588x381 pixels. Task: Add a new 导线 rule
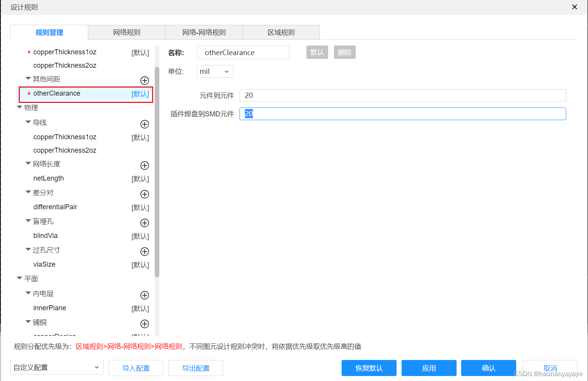click(144, 124)
